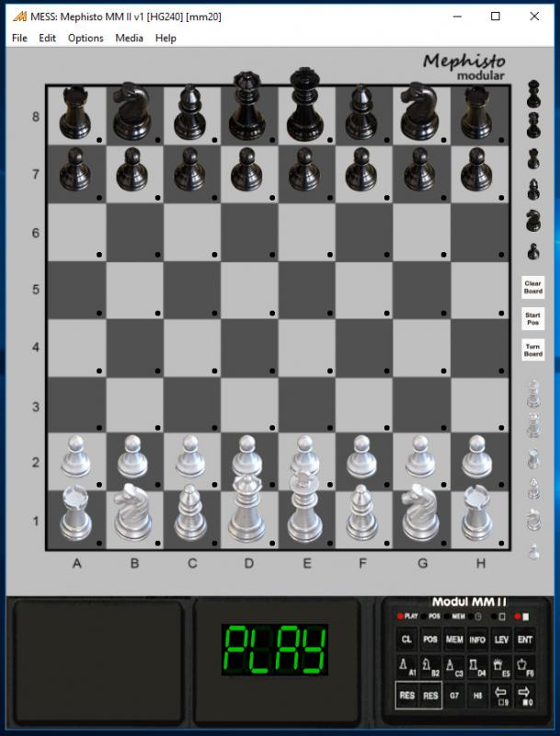Select the white pawn on D2
This screenshot has width=560, height=736.
[247, 456]
